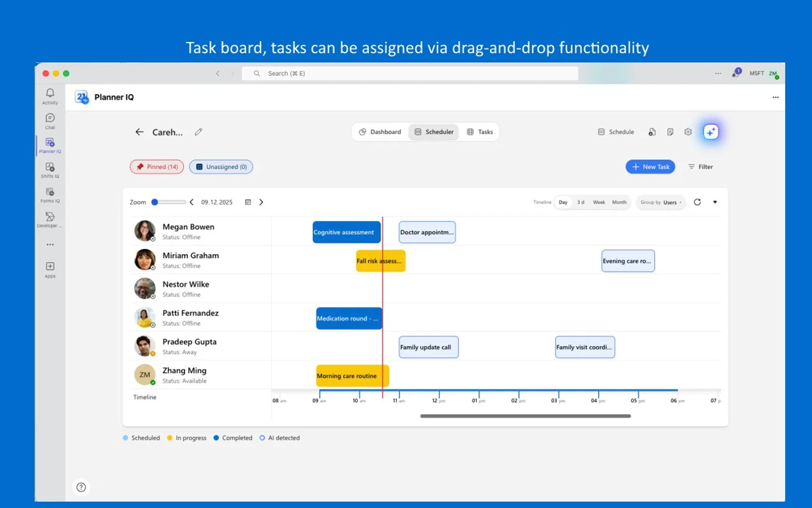Switch to the Dashboard tab

380,132
